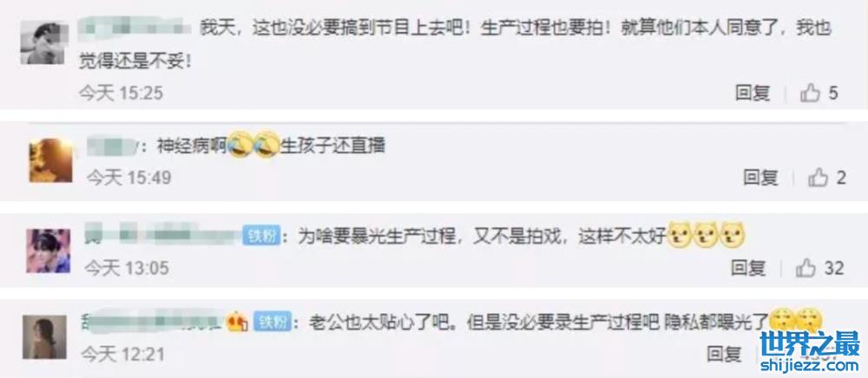
Task: Open the fourth commenter's avatar
Action: [x=44, y=337]
